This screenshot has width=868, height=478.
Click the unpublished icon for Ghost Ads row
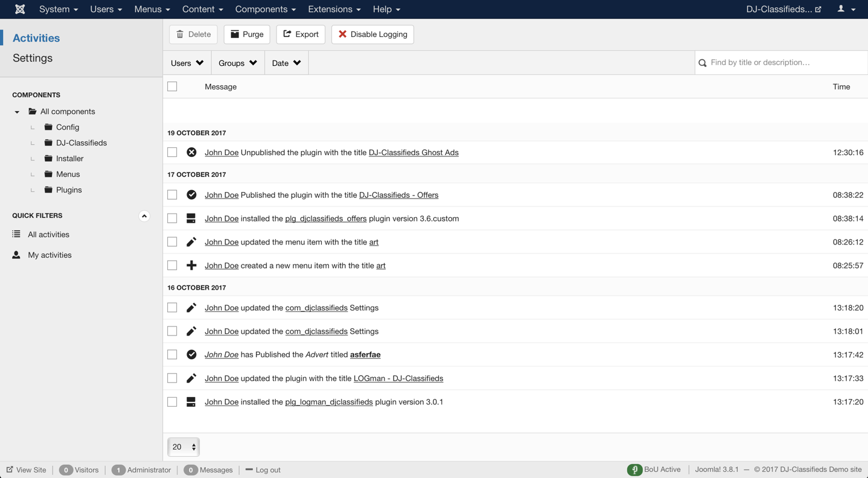pos(191,152)
